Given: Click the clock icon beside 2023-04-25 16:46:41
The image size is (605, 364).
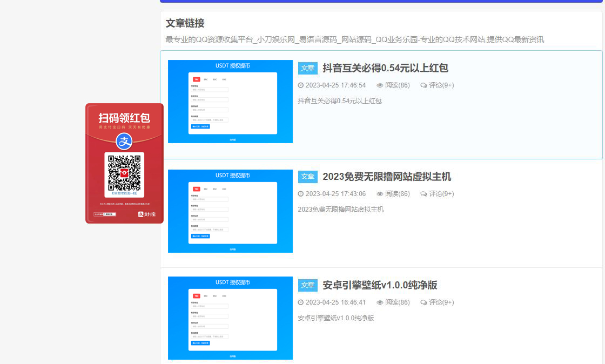Looking at the screenshot, I should (x=301, y=302).
